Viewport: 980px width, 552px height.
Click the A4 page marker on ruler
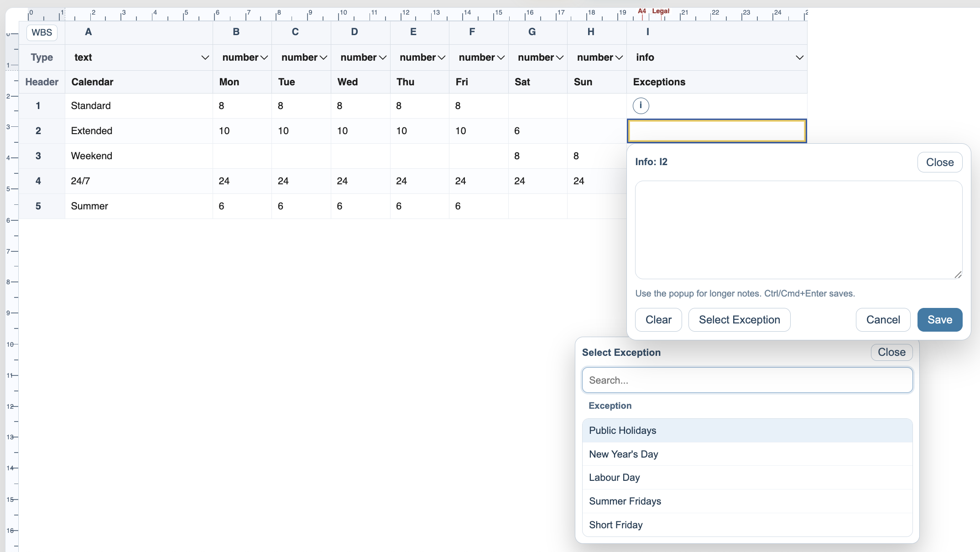642,11
